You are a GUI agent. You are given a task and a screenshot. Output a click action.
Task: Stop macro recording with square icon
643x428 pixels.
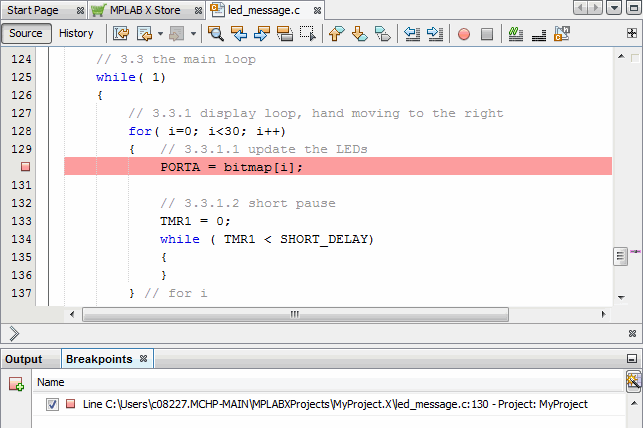pyautogui.click(x=487, y=33)
